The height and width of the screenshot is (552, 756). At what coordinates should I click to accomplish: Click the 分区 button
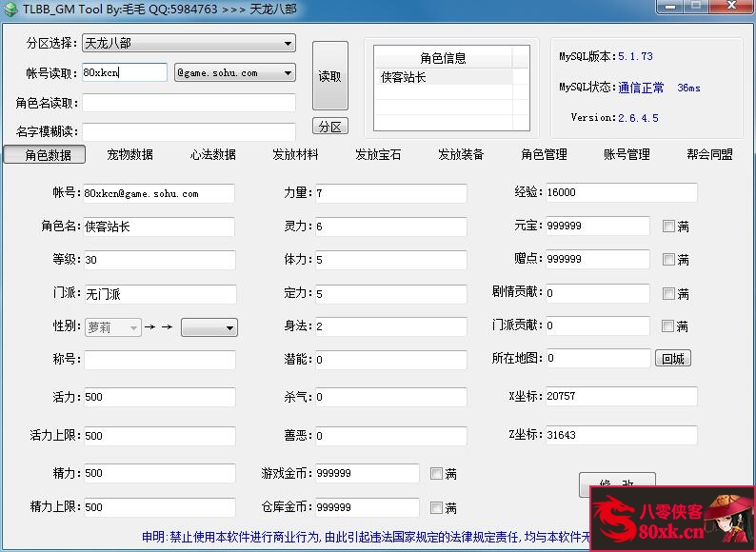pyautogui.click(x=330, y=127)
